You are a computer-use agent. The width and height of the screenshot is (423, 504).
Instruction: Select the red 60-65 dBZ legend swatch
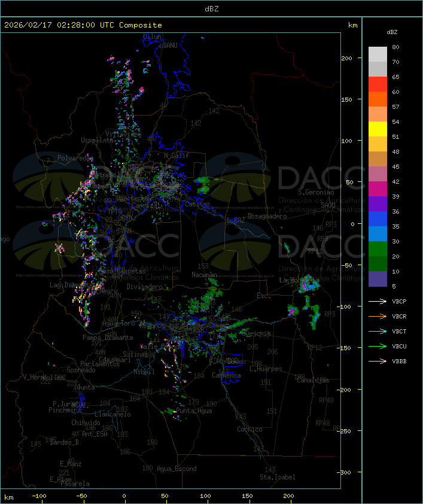tap(378, 84)
